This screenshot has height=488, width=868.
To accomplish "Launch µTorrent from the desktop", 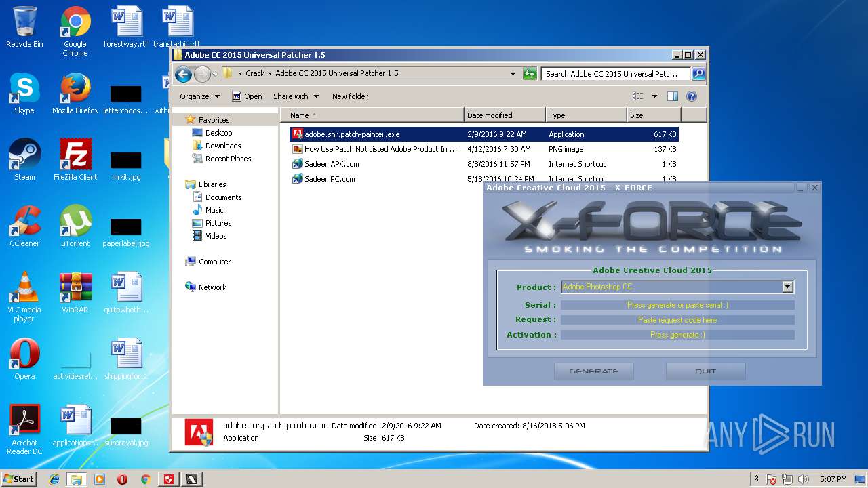I will (x=75, y=226).
